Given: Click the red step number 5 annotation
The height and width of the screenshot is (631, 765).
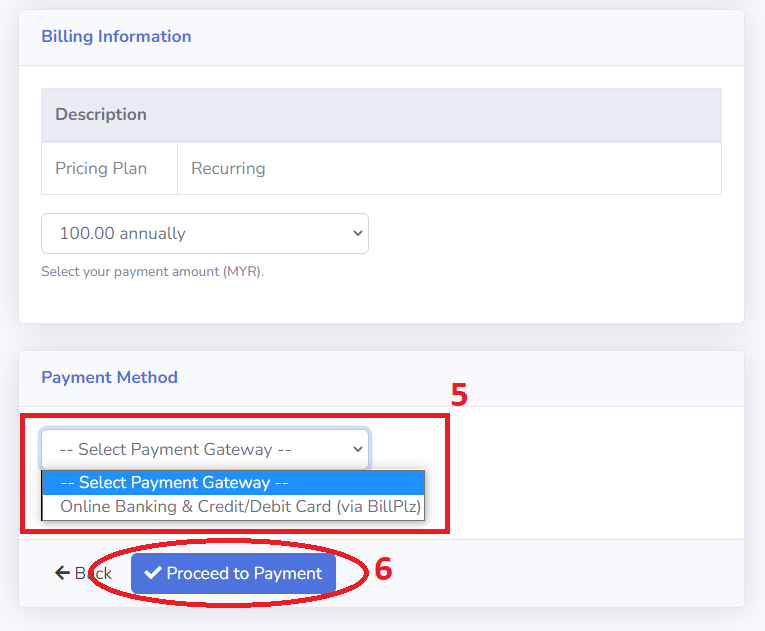Looking at the screenshot, I should tap(459, 394).
